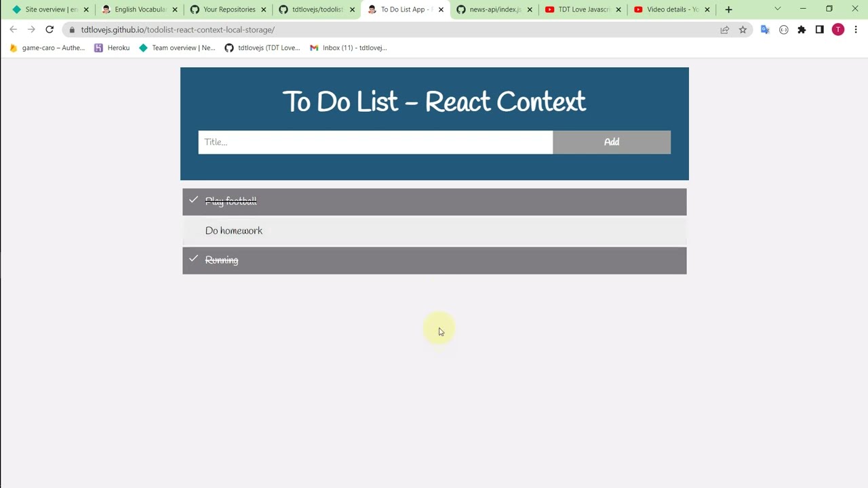Reload the page with the refresh icon
The image size is (868, 488).
click(x=50, y=30)
